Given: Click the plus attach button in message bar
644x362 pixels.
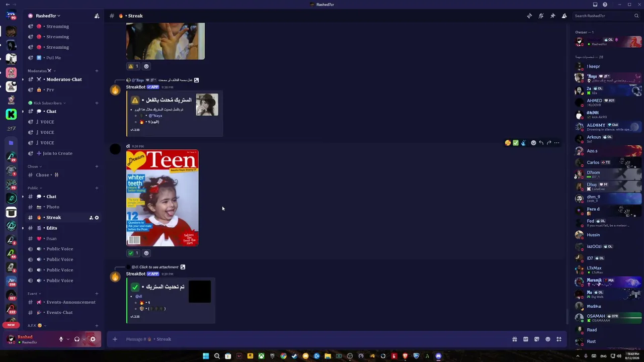Looking at the screenshot, I should pyautogui.click(x=115, y=339).
